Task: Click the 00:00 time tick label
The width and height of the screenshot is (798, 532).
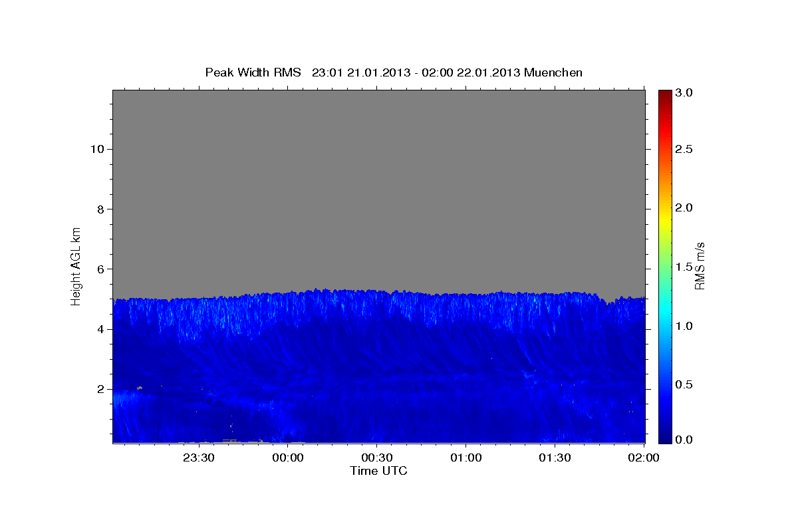Action: click(288, 458)
